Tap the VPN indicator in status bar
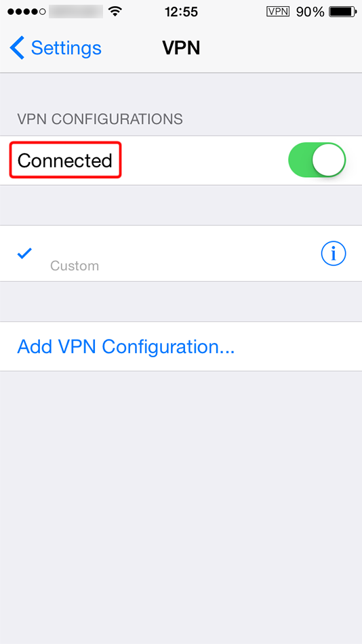The image size is (362, 644). point(278,12)
